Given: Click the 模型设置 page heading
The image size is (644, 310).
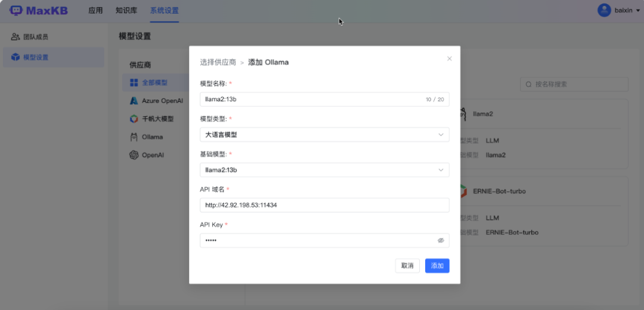Looking at the screenshot, I should (135, 36).
